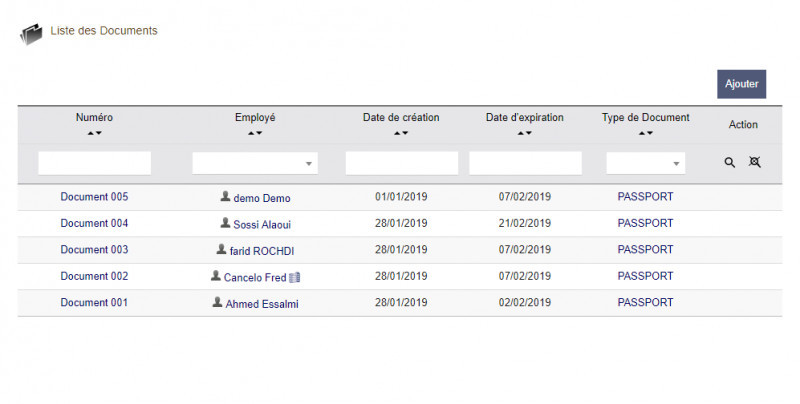This screenshot has width=800, height=404.
Task: Click the building icon after Cancelo Fred
Action: coord(295,277)
